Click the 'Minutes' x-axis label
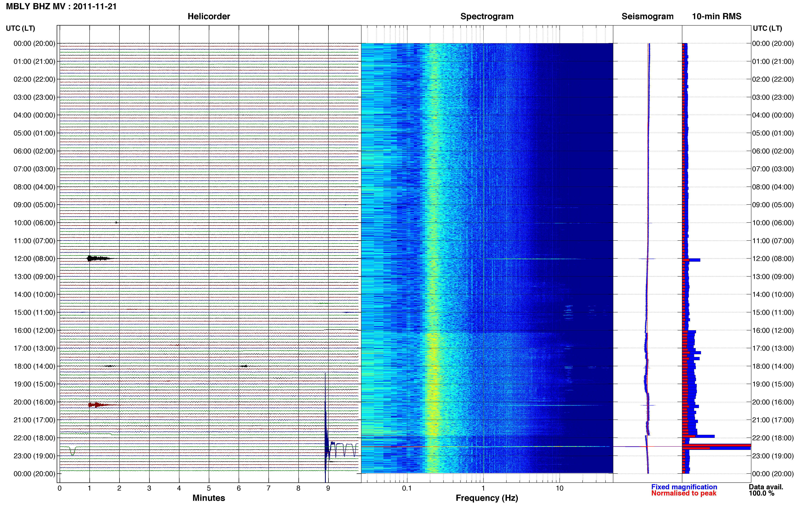The image size is (812, 508). coord(208,498)
